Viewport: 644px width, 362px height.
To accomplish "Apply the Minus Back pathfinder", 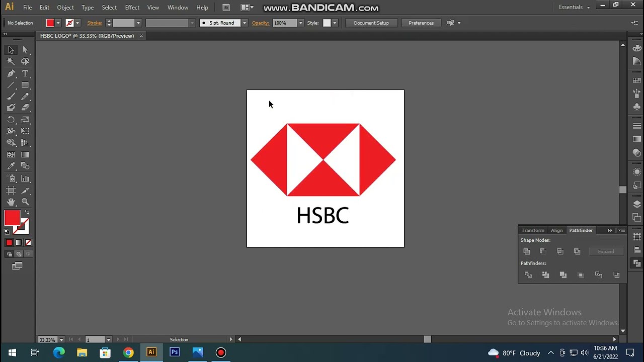I will tap(616, 275).
